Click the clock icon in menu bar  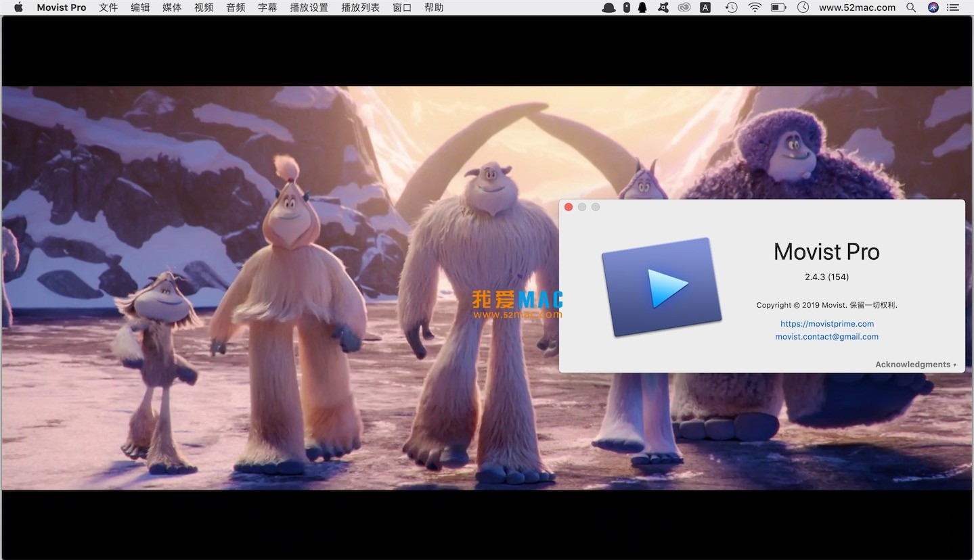point(803,7)
